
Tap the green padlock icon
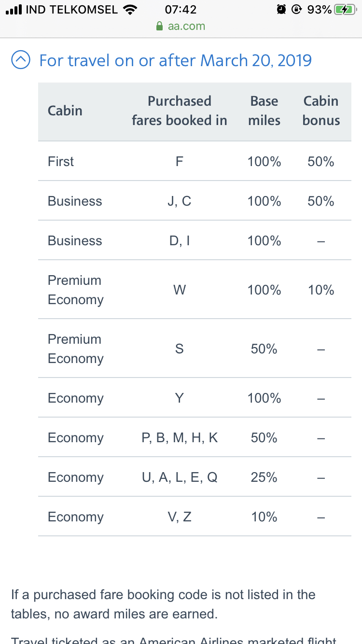(160, 27)
